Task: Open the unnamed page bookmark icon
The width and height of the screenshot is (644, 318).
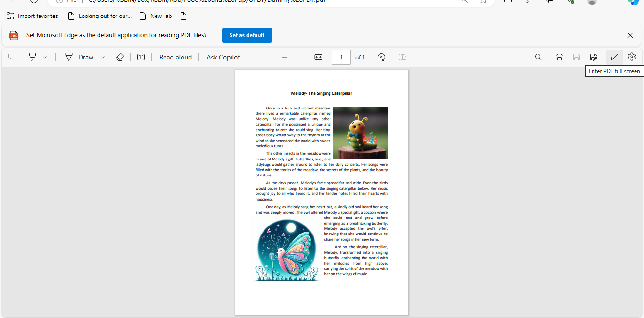Action: (x=183, y=16)
